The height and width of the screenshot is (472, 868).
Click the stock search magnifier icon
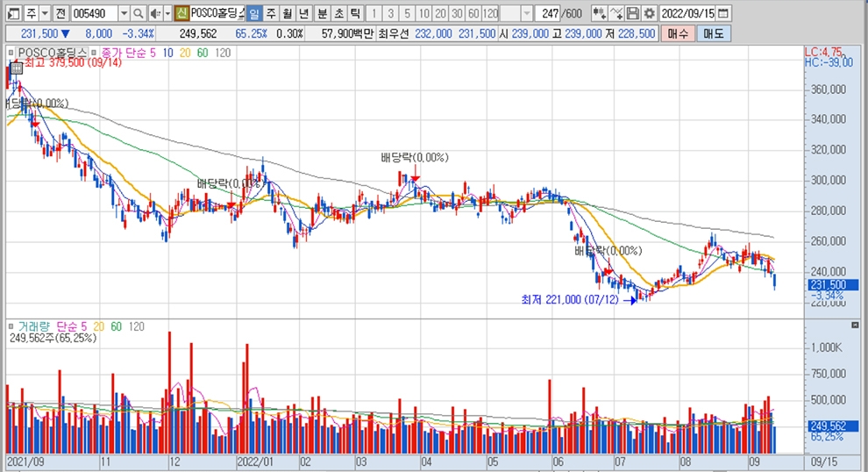139,13
